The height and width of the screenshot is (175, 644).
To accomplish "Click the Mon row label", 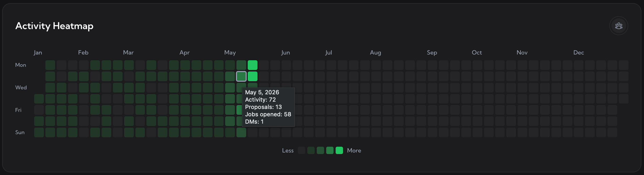I will point(20,65).
